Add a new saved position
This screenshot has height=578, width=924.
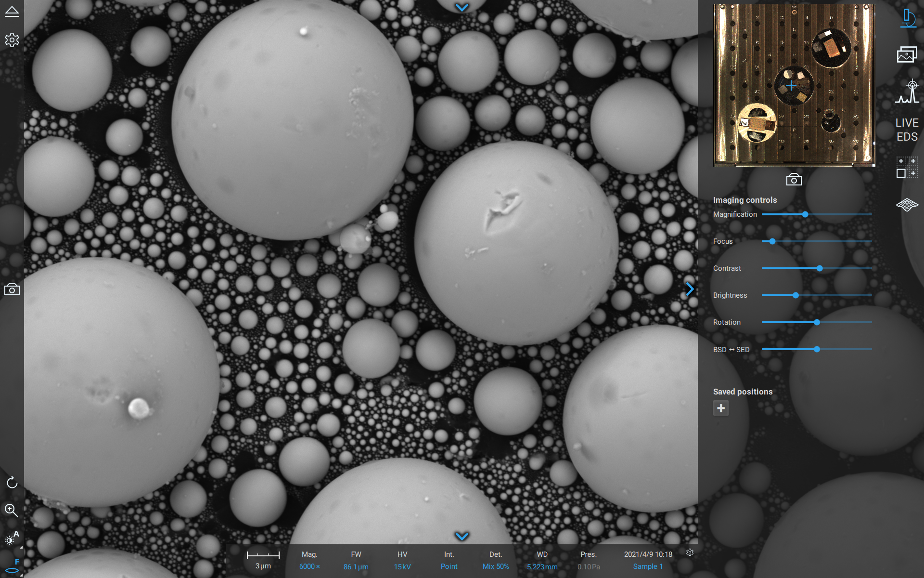tap(721, 408)
